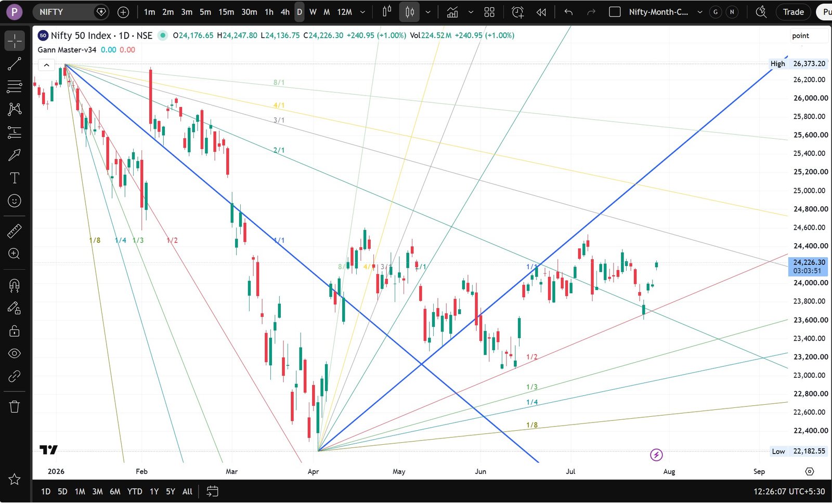
Task: Open the NIFTY symbol search box
Action: point(72,12)
